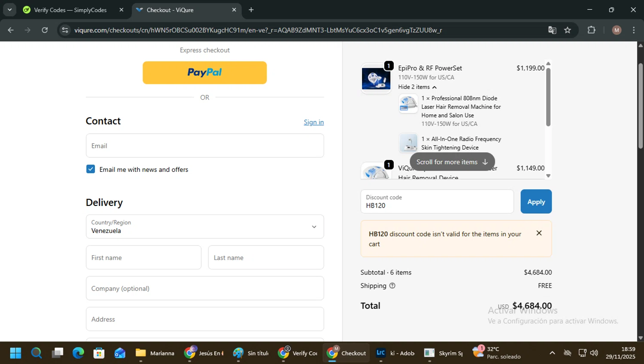Click the network status tray icon
This screenshot has width=644, height=364.
pos(583,353)
